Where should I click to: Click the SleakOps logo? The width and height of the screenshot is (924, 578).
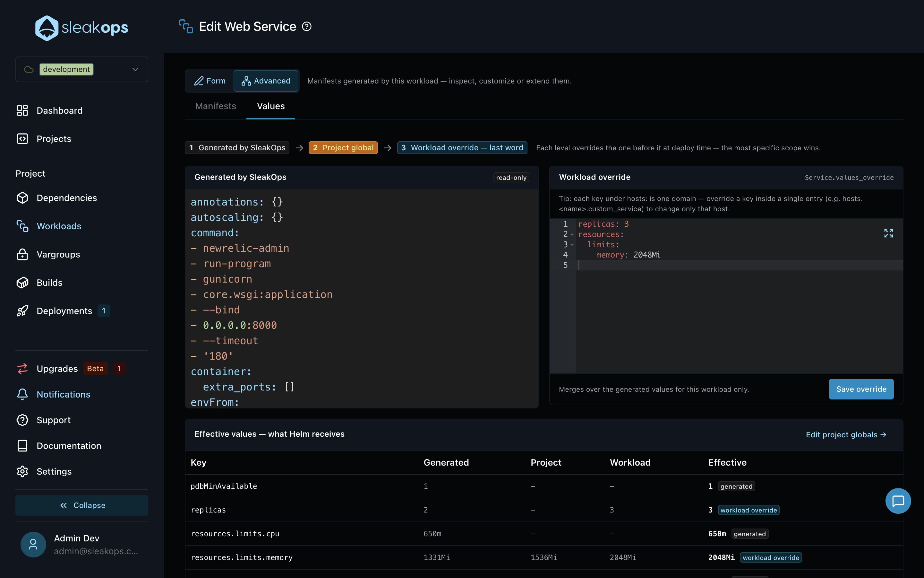click(82, 28)
